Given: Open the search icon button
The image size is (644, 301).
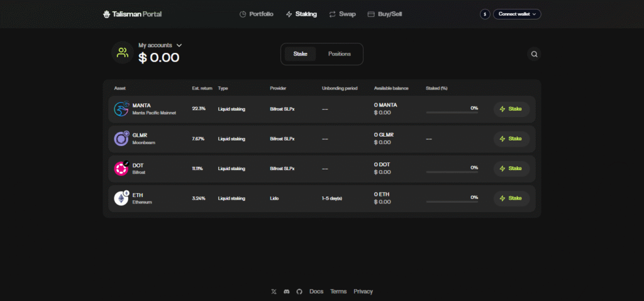Looking at the screenshot, I should [534, 54].
